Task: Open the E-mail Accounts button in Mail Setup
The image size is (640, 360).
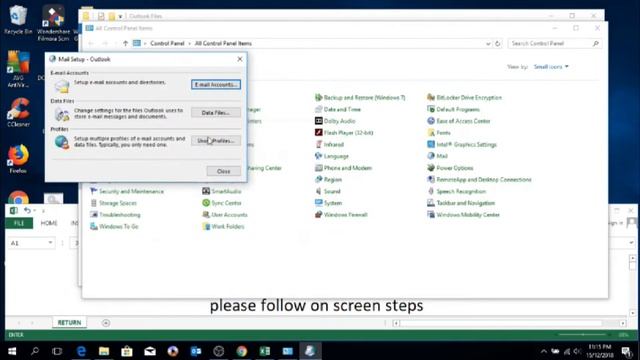Action: point(216,84)
